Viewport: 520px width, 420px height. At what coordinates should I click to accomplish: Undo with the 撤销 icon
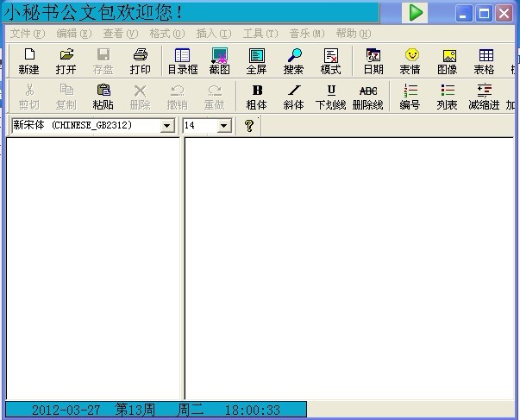point(178,97)
